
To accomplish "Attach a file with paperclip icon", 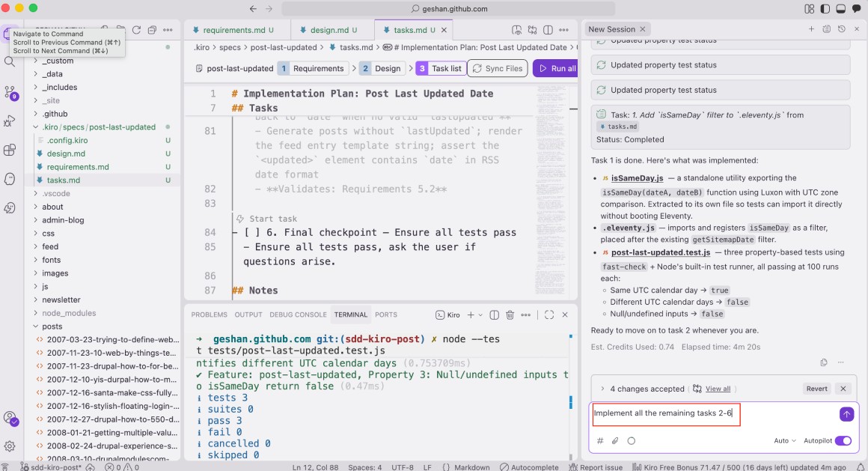I will click(x=615, y=440).
